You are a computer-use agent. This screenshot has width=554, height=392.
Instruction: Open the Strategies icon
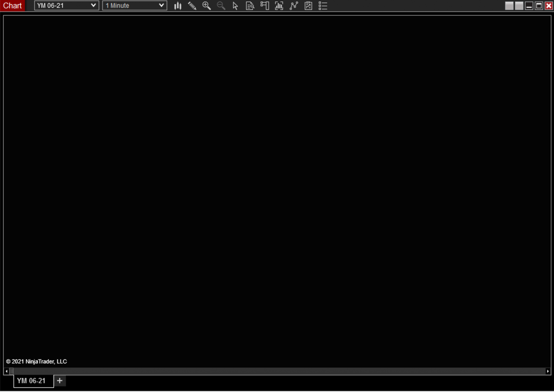coord(294,6)
